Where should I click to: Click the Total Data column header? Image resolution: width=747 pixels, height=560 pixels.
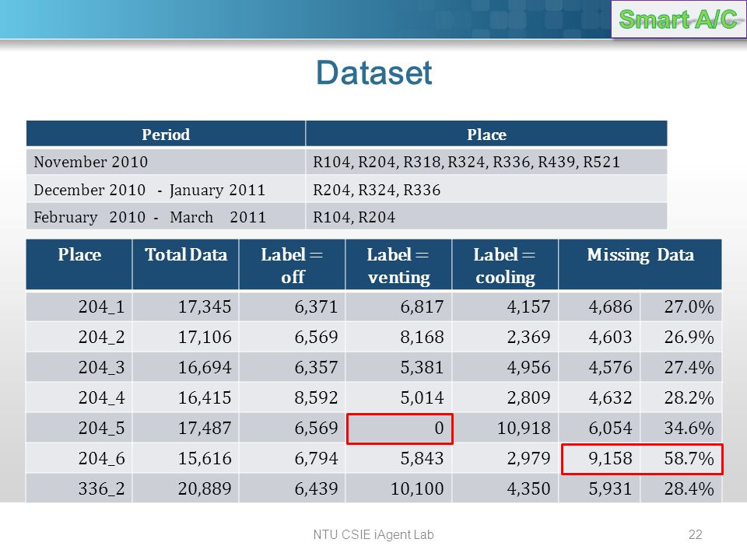point(186,264)
